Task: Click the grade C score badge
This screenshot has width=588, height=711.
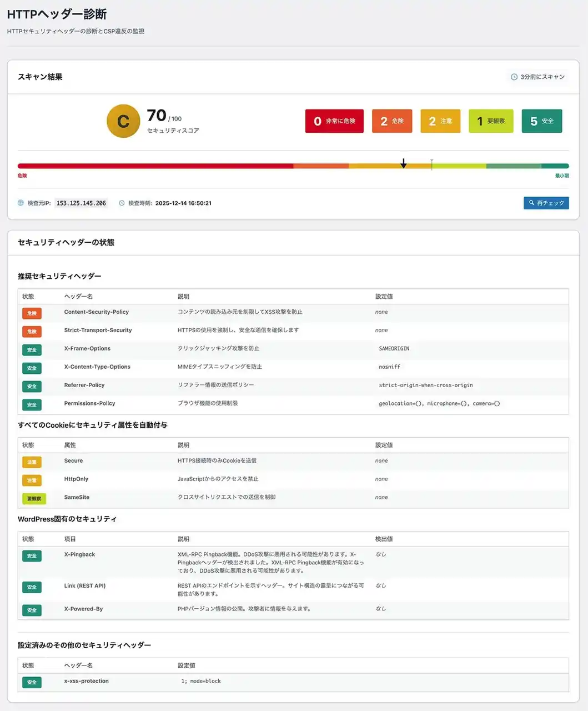Action: (x=123, y=121)
